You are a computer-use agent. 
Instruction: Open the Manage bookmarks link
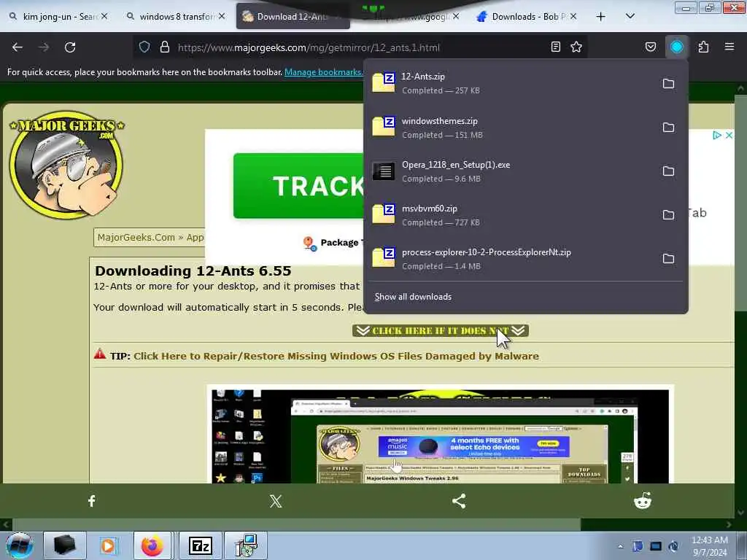click(x=323, y=72)
